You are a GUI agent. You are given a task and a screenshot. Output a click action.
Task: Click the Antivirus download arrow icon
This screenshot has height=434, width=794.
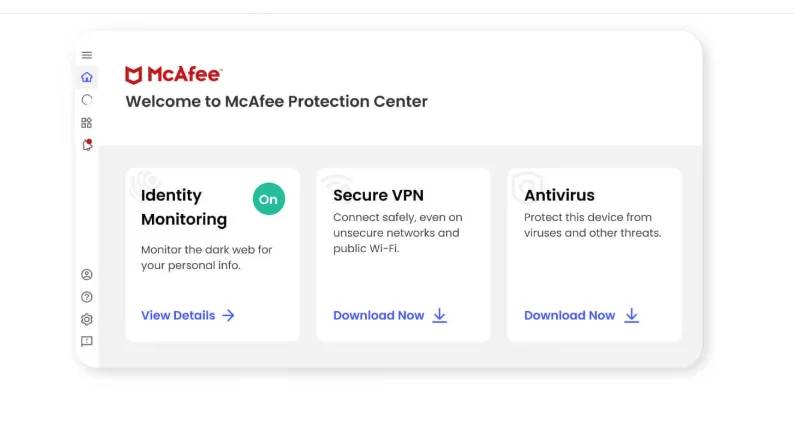[x=631, y=315]
